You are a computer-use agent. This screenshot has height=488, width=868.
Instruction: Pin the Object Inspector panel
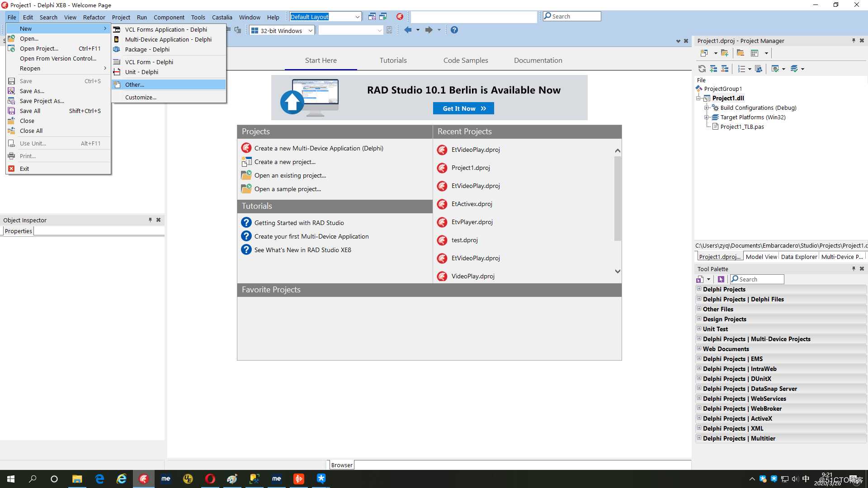150,220
